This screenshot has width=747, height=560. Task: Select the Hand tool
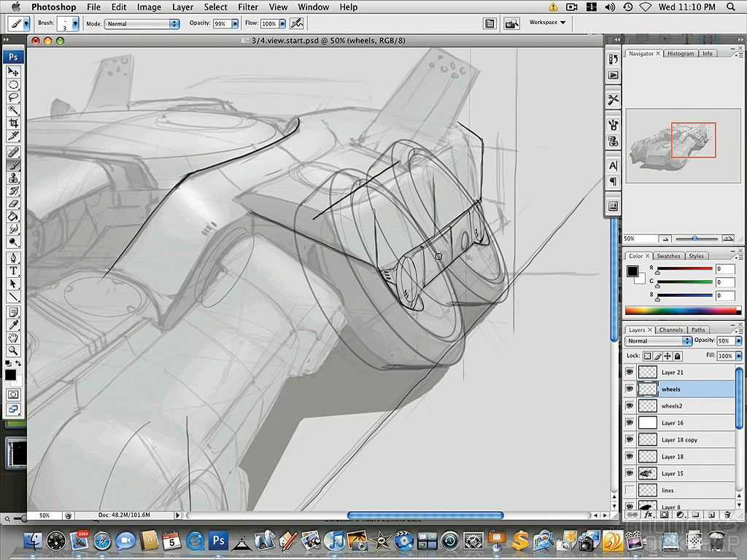pyautogui.click(x=13, y=336)
